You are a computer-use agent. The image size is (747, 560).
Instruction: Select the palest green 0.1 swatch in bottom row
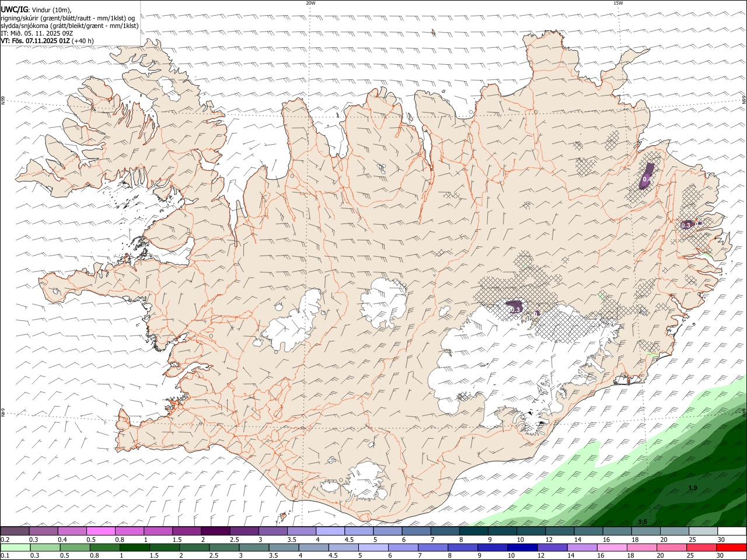click(x=15, y=547)
